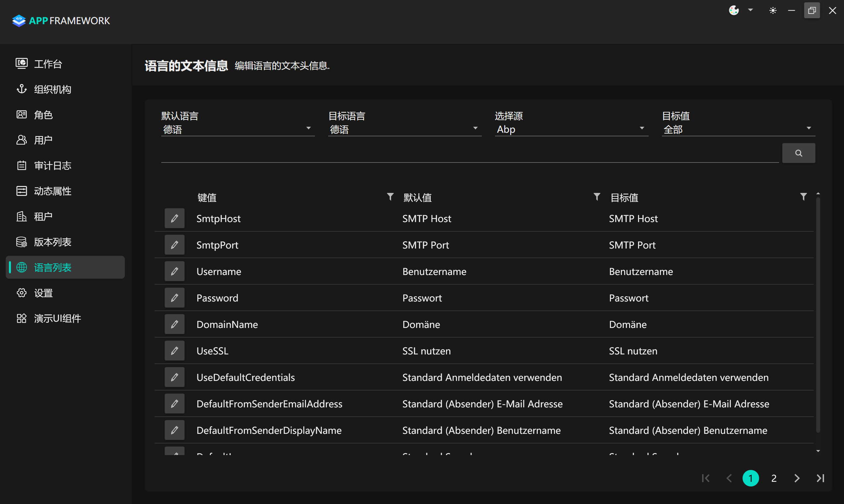Click the search magnifier button
This screenshot has height=504, width=844.
pyautogui.click(x=798, y=153)
